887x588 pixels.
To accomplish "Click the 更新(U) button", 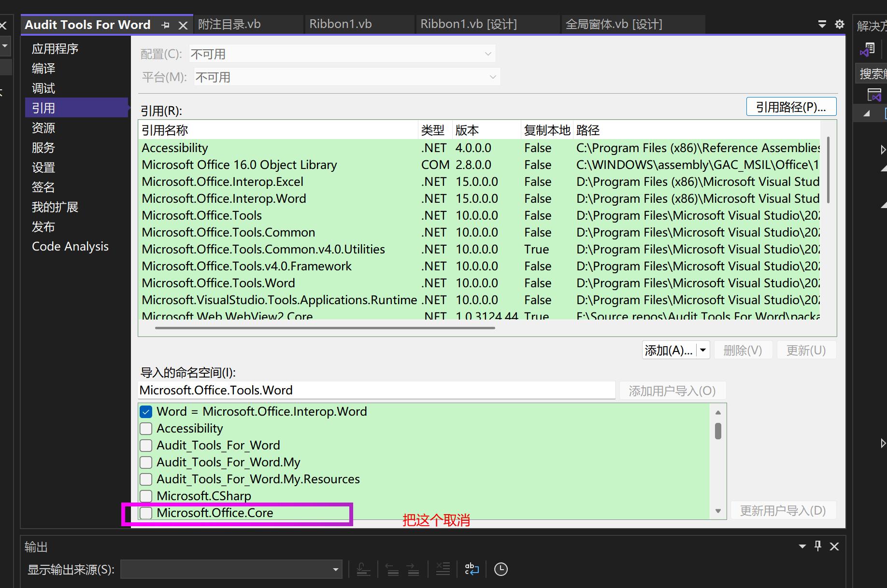I will (x=806, y=350).
